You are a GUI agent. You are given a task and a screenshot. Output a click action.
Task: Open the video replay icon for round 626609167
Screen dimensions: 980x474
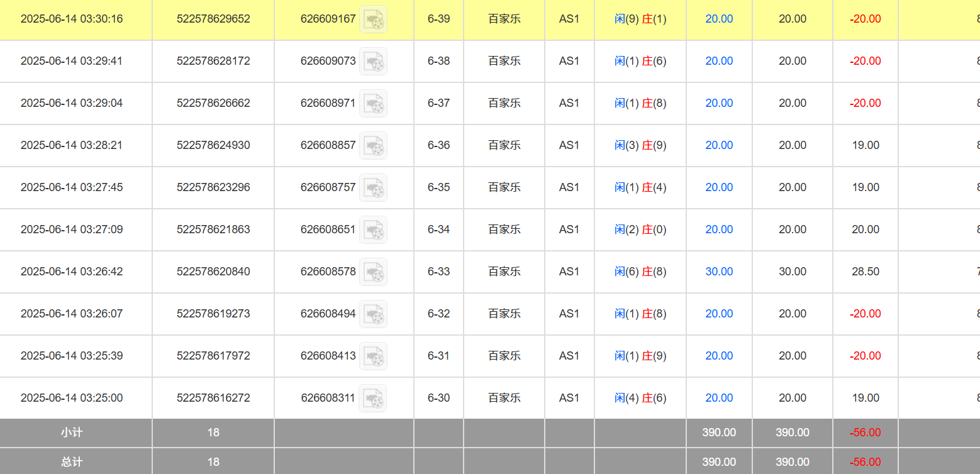tap(374, 19)
